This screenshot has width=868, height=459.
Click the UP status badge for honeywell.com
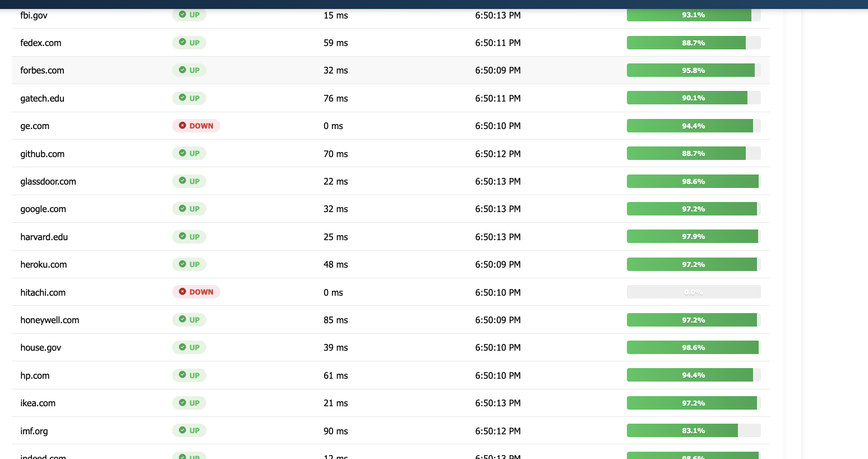click(x=189, y=320)
